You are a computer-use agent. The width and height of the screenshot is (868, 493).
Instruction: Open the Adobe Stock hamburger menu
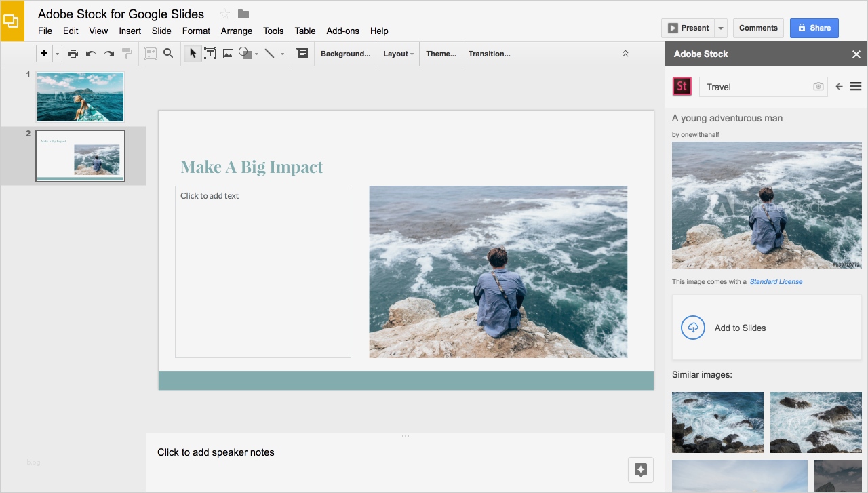coord(855,87)
